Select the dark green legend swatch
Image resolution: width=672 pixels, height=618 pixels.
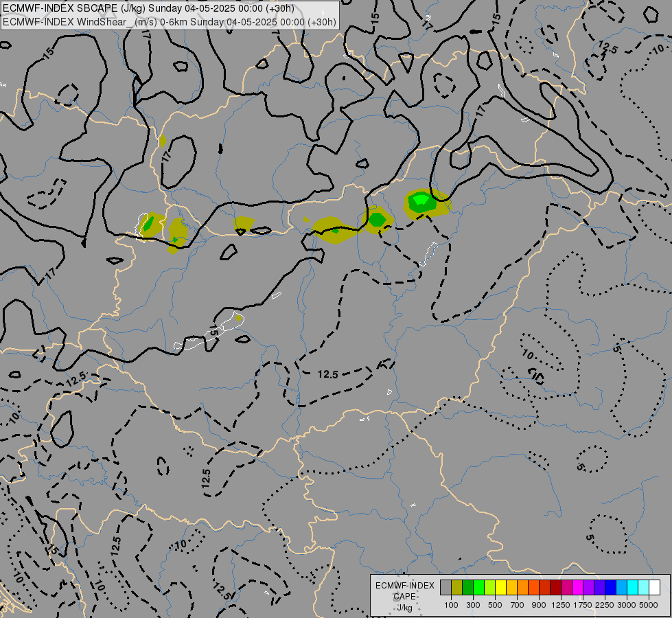467,588
